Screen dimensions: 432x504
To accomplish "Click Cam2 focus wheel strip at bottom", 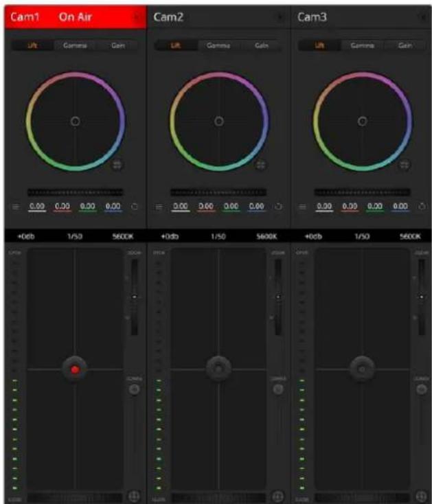I will (218, 498).
